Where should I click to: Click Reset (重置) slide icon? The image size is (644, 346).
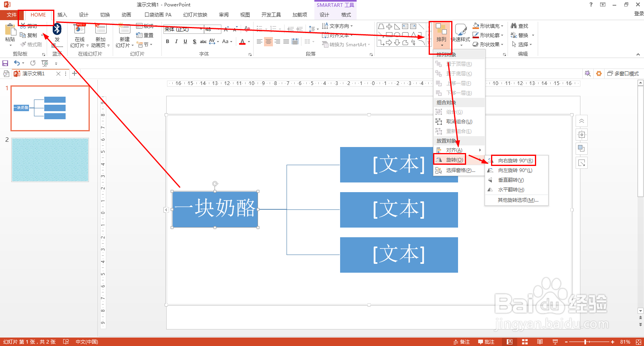[144, 35]
